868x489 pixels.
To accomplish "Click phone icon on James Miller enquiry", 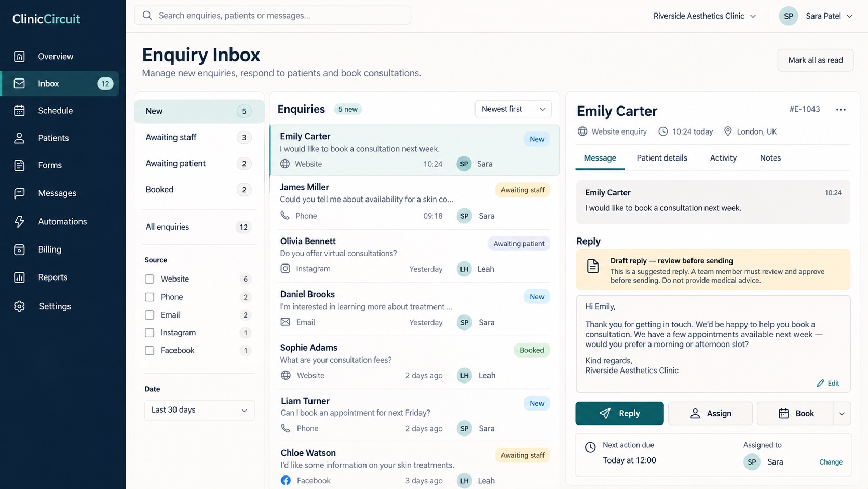I will (285, 215).
